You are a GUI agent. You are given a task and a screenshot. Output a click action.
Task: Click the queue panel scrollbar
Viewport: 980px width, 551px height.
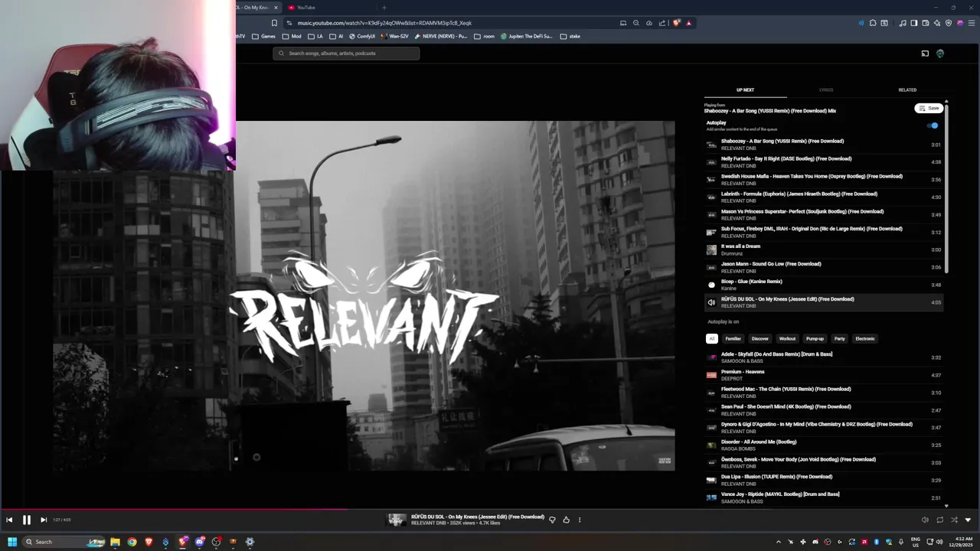tap(946, 187)
